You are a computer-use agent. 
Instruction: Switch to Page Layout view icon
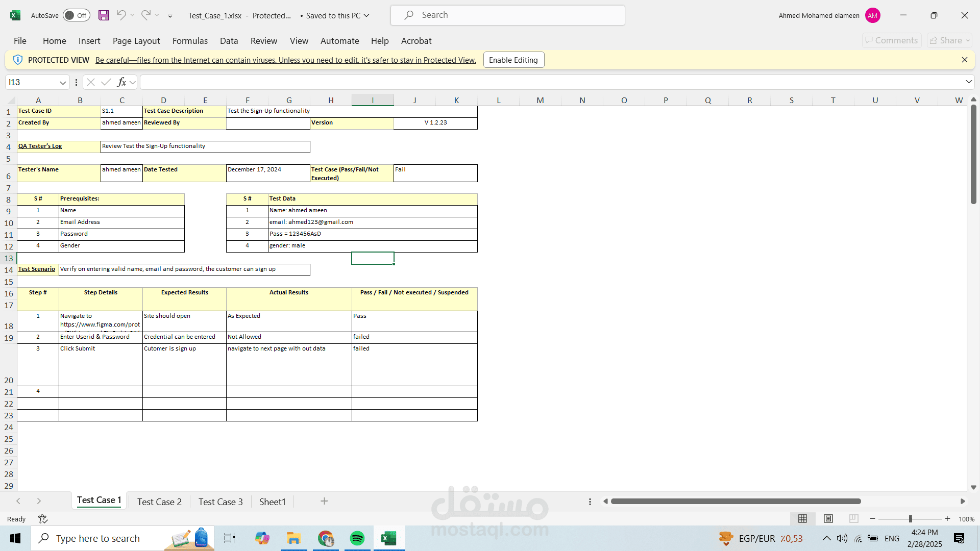(828, 519)
